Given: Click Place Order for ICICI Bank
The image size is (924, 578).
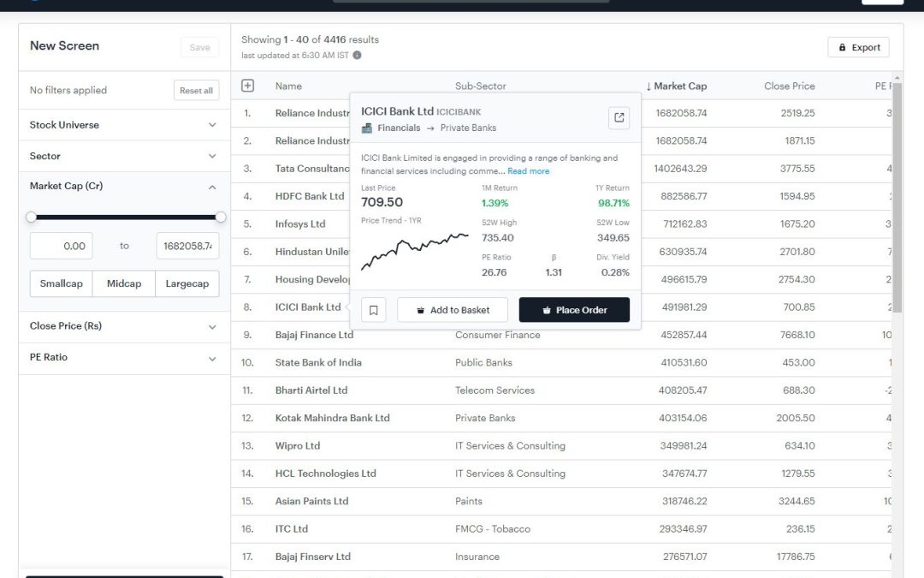Looking at the screenshot, I should click(575, 310).
